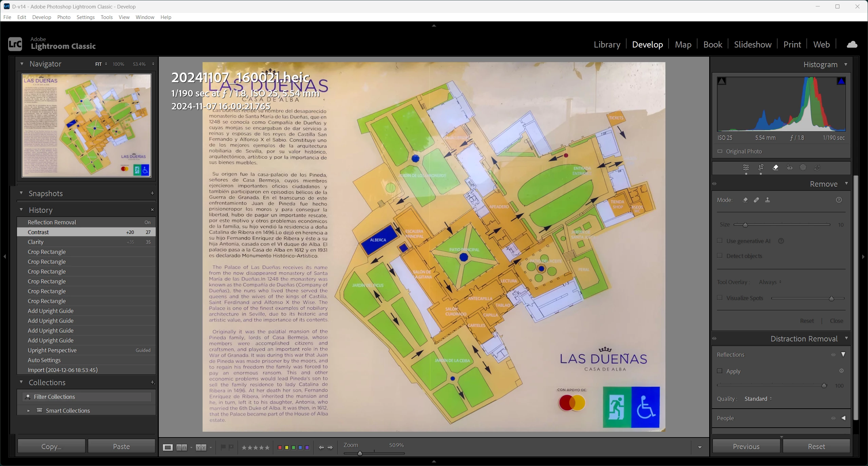Clear History with the X icon

point(152,210)
